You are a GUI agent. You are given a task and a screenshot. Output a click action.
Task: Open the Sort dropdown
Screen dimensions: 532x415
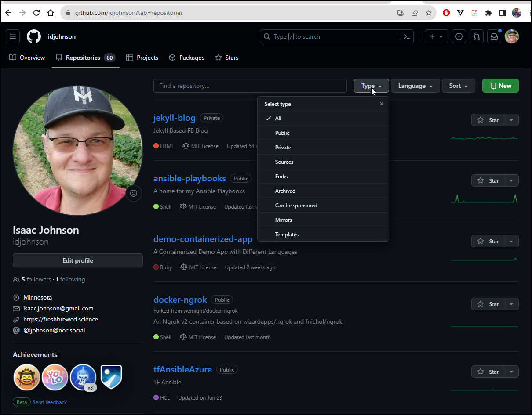click(458, 86)
